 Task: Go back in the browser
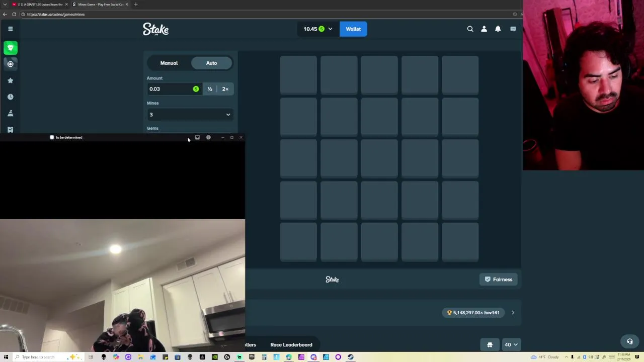5,14
